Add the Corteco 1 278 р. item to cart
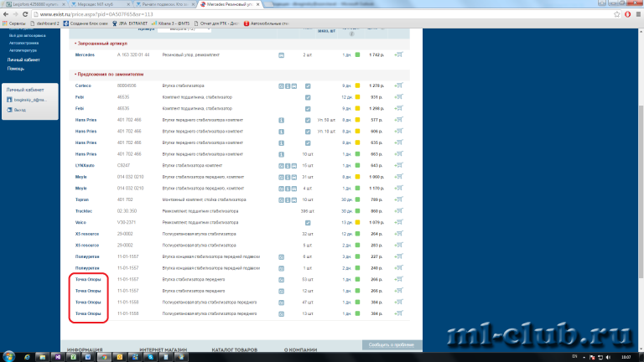This screenshot has width=644, height=362. tap(397, 86)
